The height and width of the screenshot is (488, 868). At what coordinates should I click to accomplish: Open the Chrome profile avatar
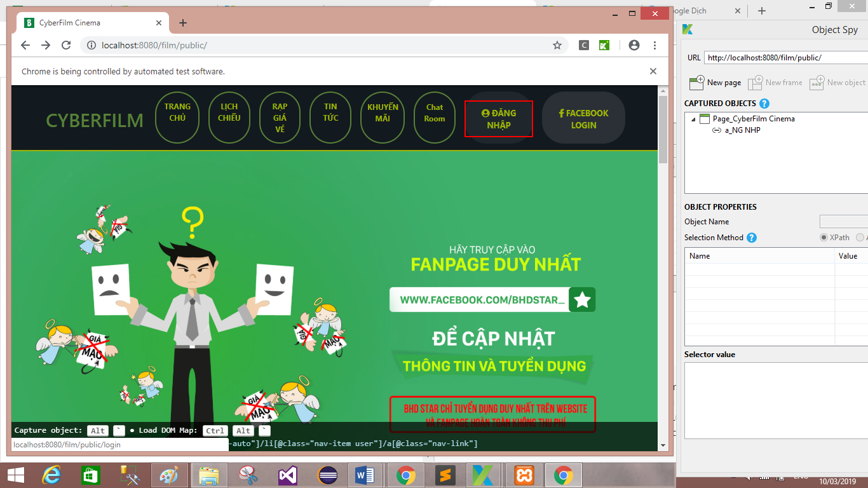pos(634,45)
